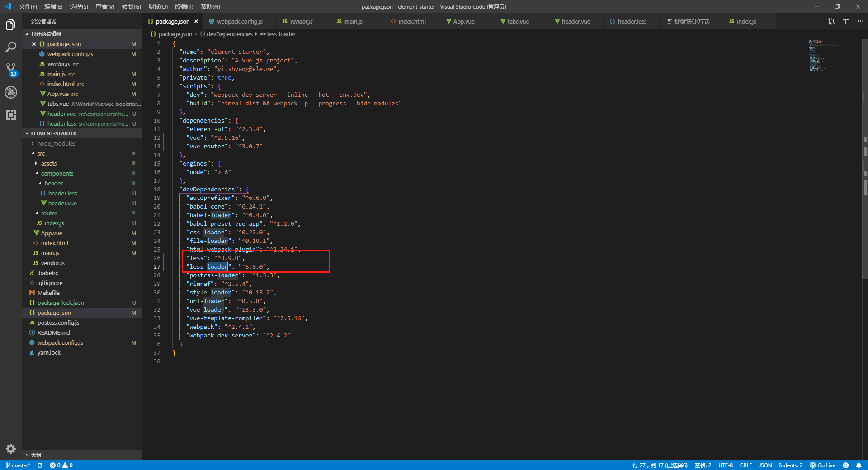Open the errors and warnings counter
Viewport: 868px width, 470px height.
point(61,465)
